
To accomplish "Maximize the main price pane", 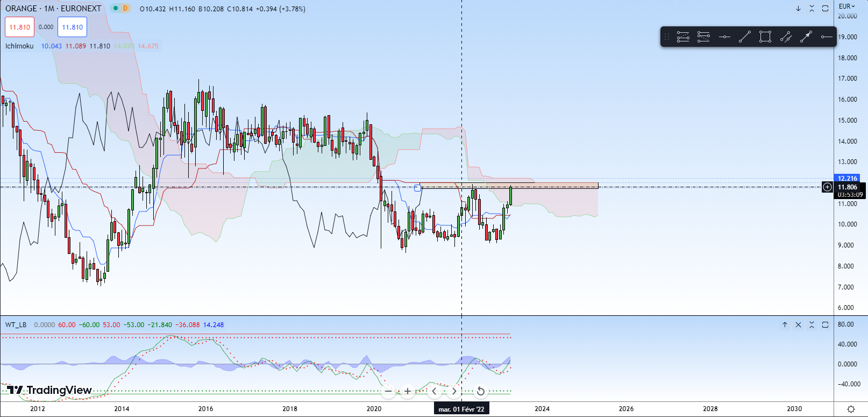I will (825, 9).
